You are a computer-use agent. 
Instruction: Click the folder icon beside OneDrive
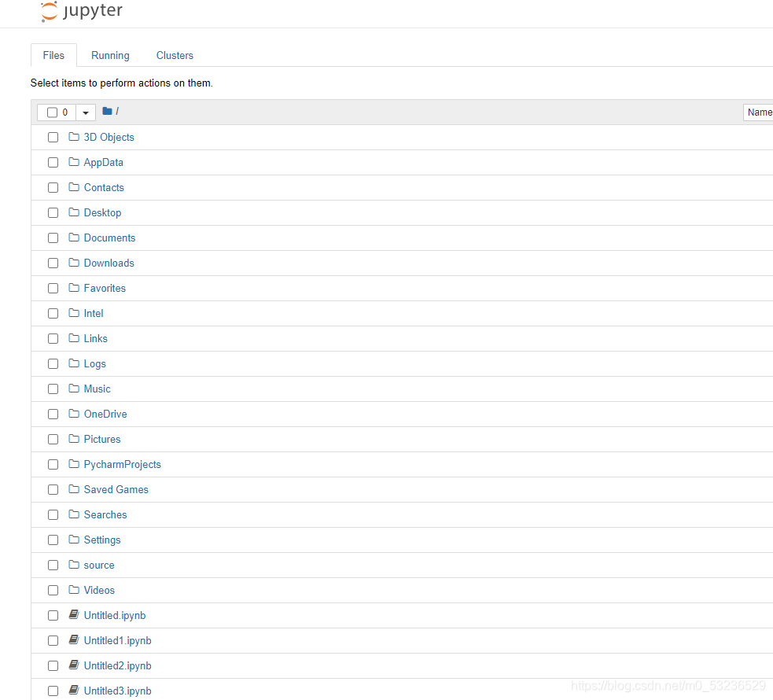coord(74,413)
